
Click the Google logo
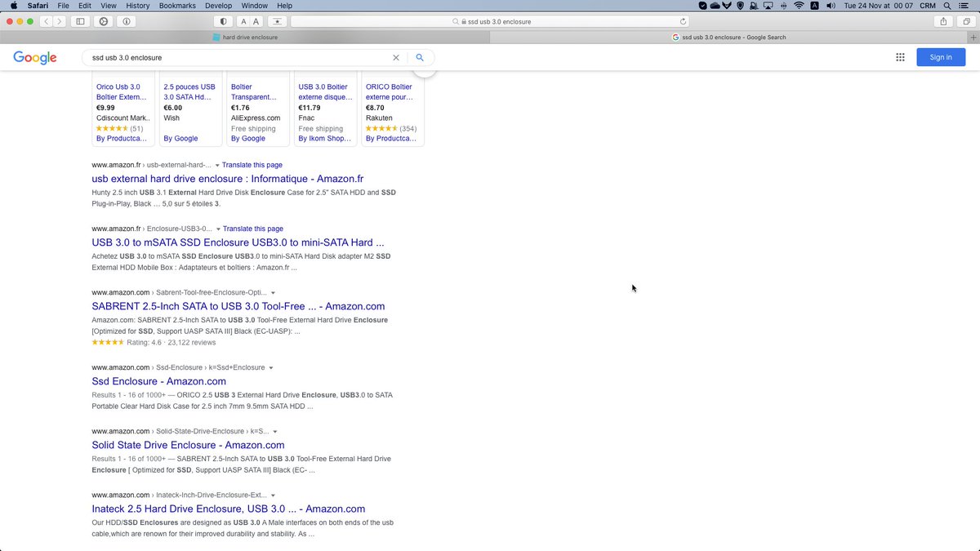pos(35,58)
